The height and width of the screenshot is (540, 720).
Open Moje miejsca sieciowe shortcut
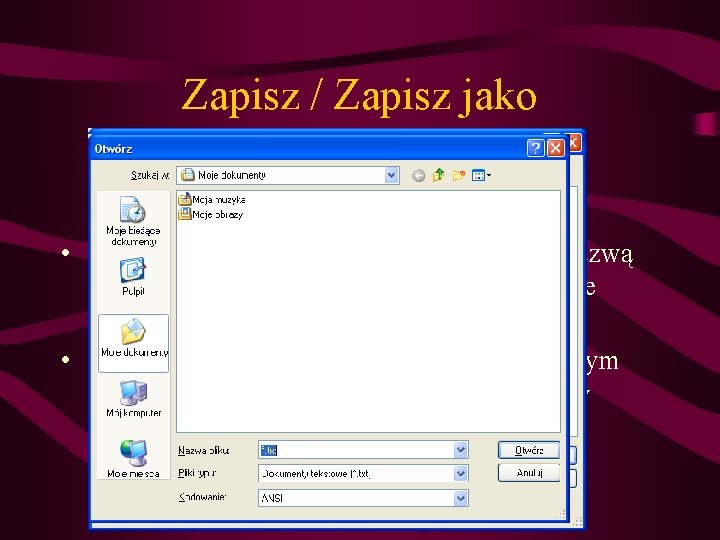point(133,458)
